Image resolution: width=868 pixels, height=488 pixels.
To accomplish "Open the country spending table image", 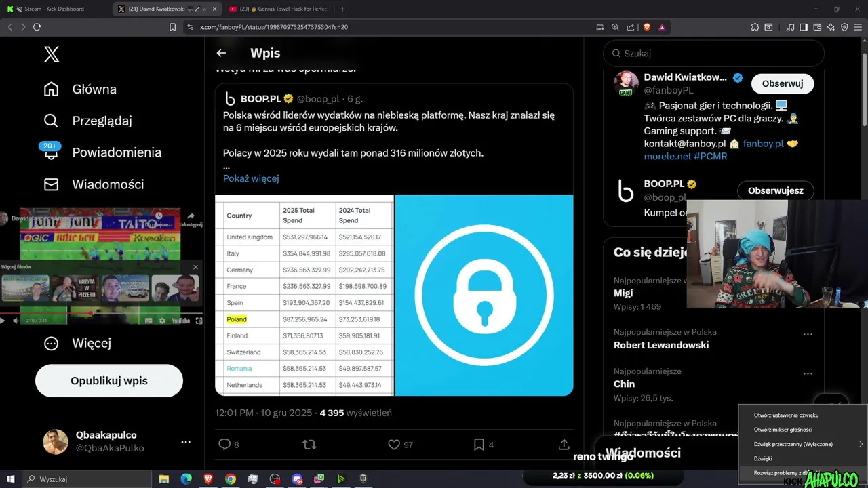I will coord(304,295).
